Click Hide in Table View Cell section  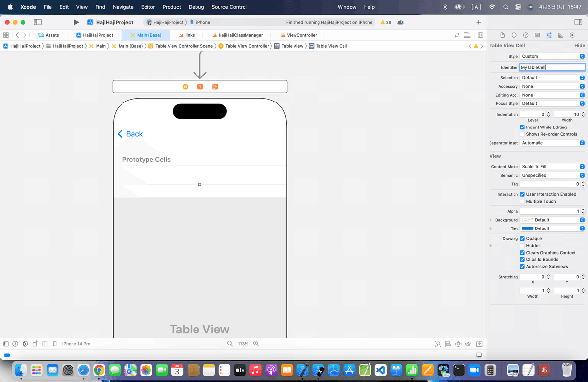[579, 45]
